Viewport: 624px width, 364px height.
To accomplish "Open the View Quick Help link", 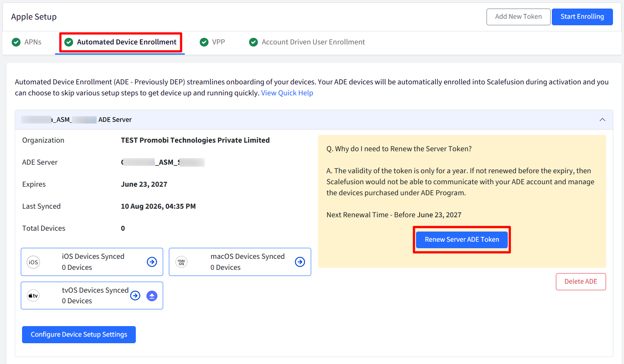I will [x=287, y=93].
